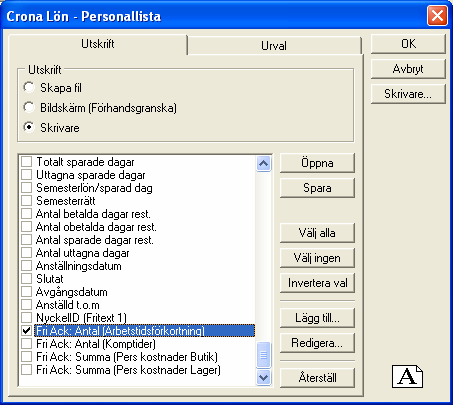Open Redigera... to edit field
The image size is (453, 405).
(x=317, y=343)
